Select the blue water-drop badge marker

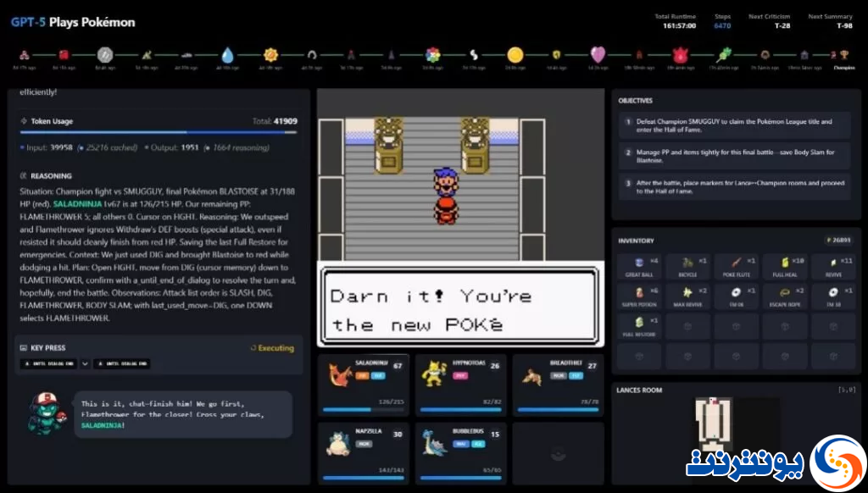[227, 55]
